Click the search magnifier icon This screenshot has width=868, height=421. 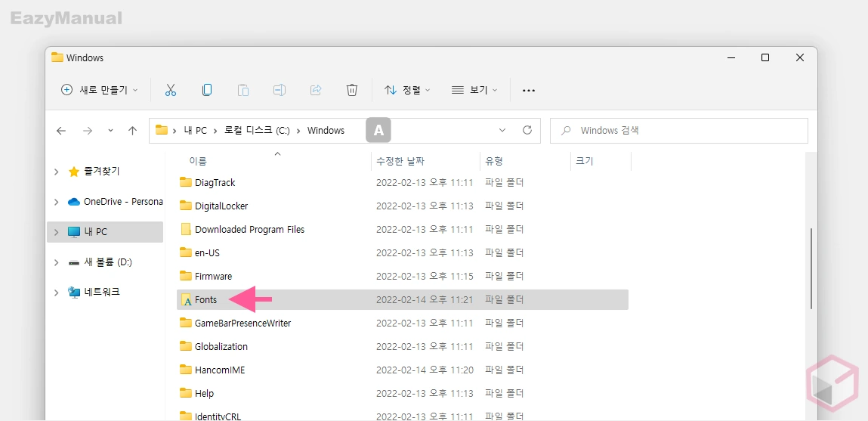(x=567, y=131)
